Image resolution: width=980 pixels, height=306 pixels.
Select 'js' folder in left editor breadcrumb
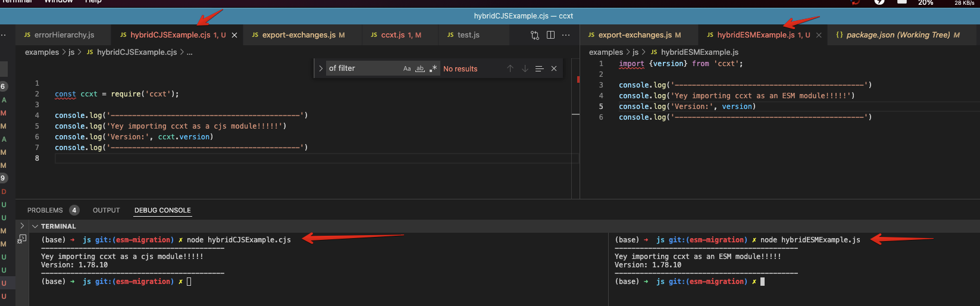point(71,52)
